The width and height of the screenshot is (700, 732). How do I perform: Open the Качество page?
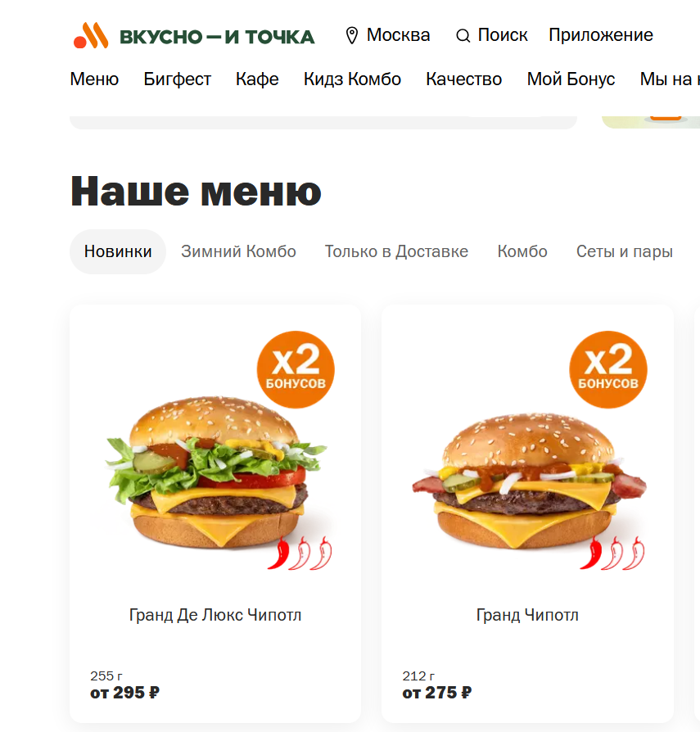coord(464,79)
